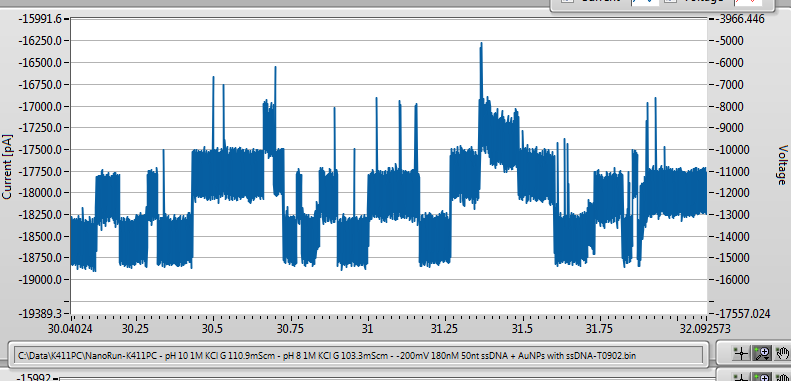Select the cursor movement crosshair tool

tap(741, 354)
